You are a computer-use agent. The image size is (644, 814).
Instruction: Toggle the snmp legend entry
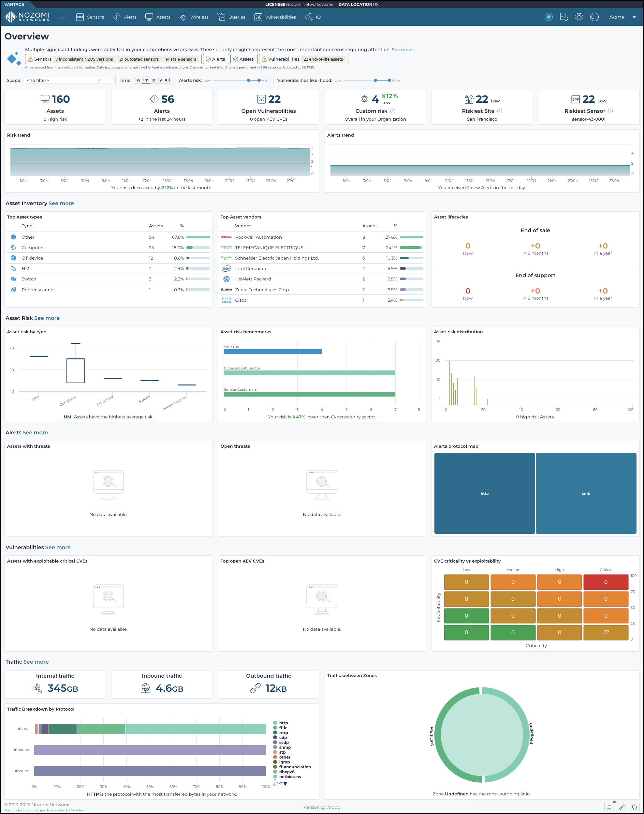[x=282, y=747]
